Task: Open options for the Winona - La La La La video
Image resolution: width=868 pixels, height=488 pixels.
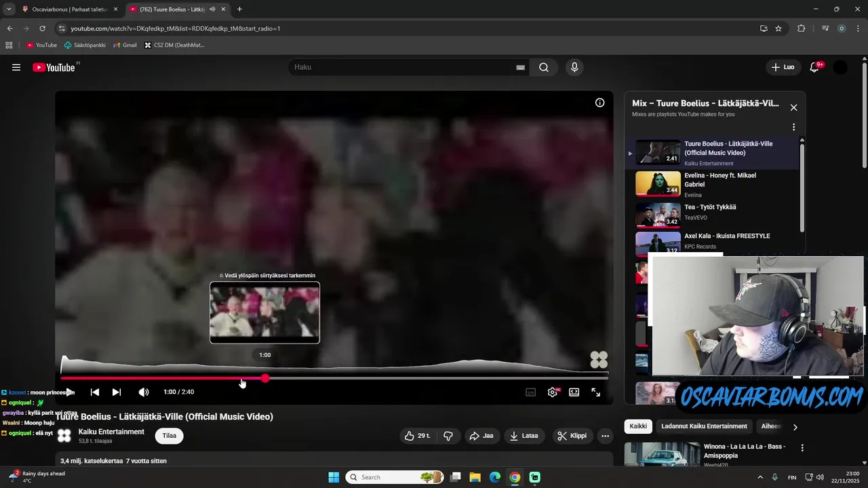Action: [x=802, y=448]
